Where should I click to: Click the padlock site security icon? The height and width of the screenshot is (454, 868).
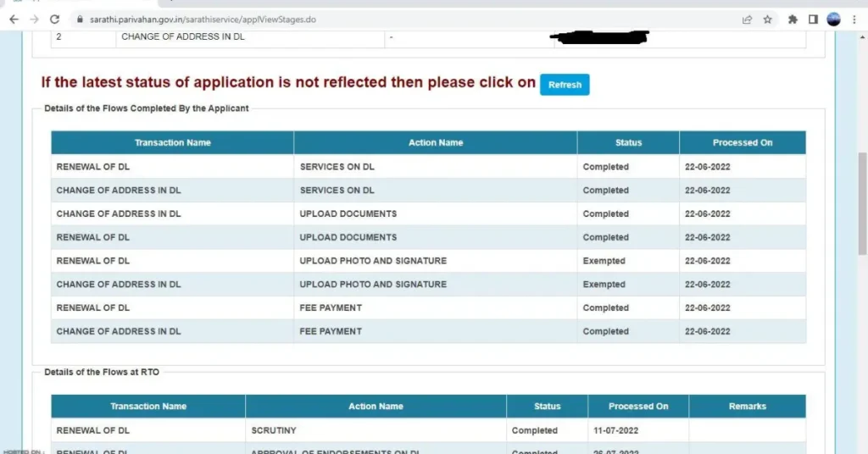point(80,19)
